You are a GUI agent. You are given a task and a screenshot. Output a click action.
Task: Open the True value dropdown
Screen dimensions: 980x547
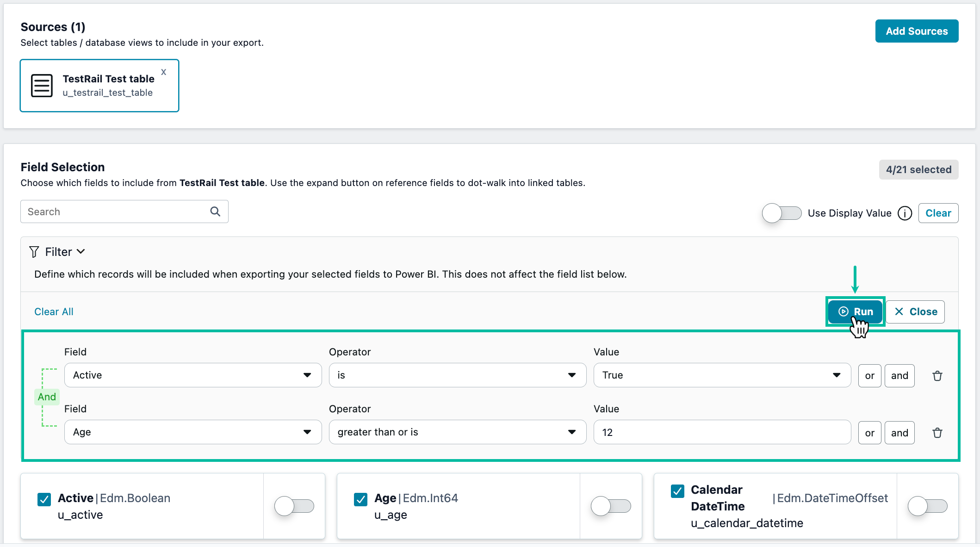coord(722,375)
